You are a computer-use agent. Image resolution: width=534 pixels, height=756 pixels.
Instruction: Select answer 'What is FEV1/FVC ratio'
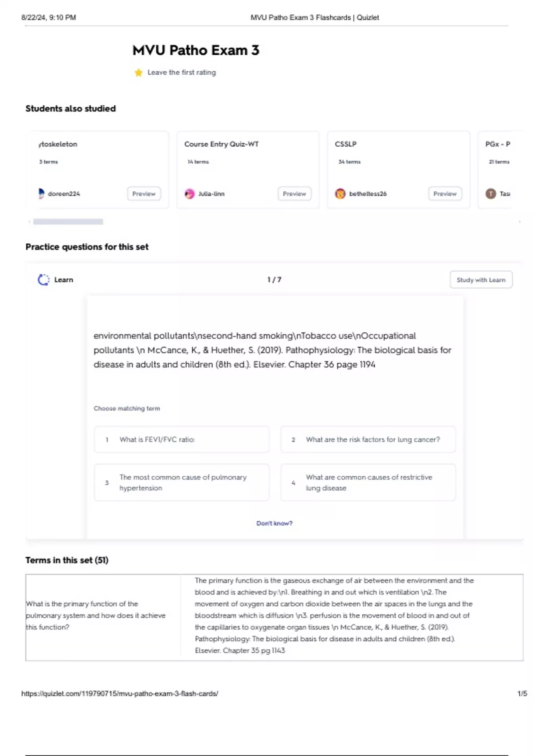[x=182, y=439]
